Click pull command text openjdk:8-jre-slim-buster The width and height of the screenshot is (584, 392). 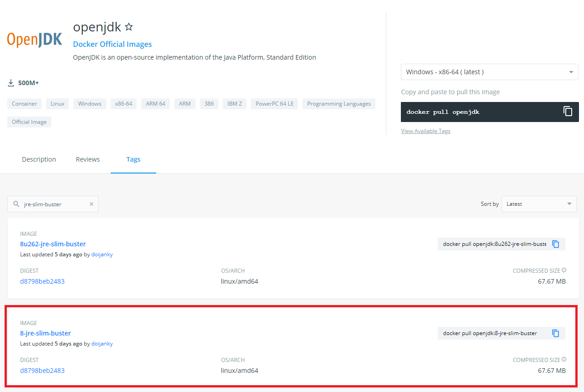pos(490,333)
